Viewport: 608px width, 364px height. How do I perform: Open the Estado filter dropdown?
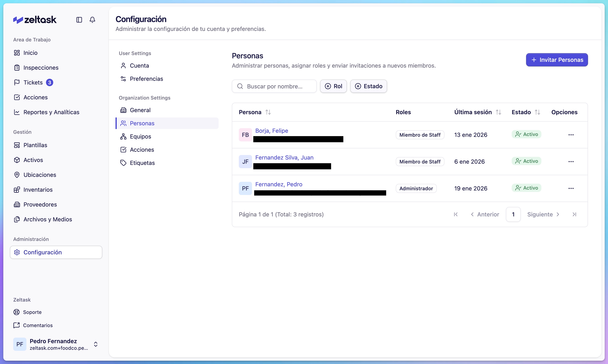click(x=368, y=86)
